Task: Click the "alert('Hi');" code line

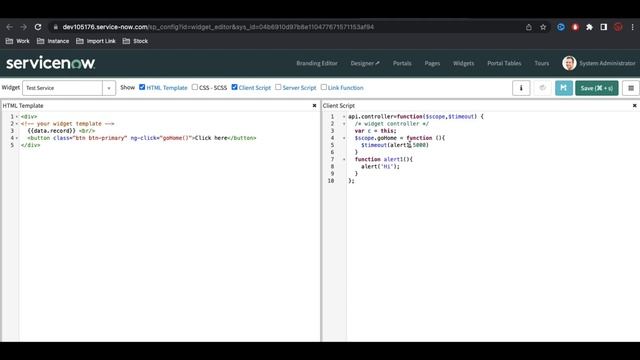Action: pos(380,167)
